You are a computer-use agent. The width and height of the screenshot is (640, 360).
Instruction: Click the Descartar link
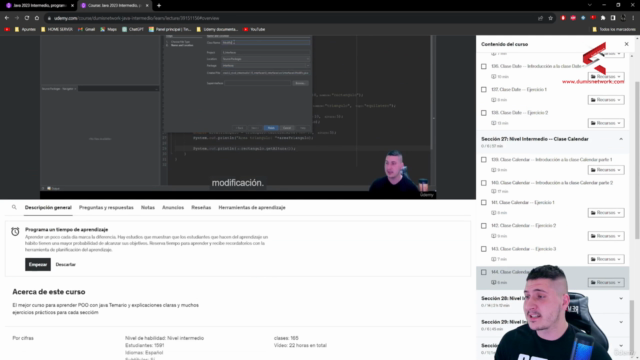pyautogui.click(x=66, y=264)
